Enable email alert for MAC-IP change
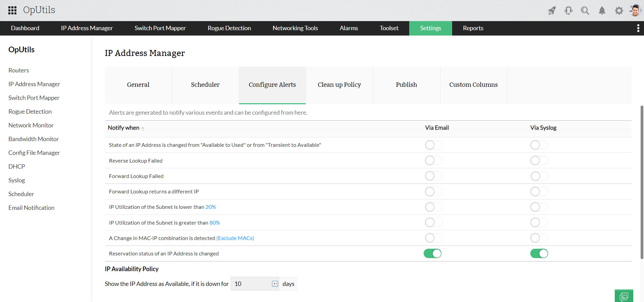The height and width of the screenshot is (302, 644). 434,238
